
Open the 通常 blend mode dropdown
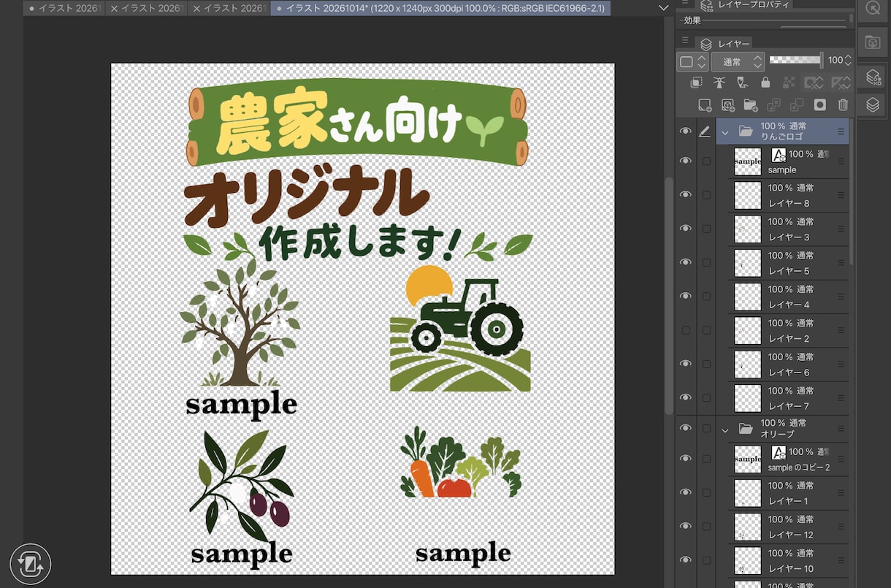[738, 62]
